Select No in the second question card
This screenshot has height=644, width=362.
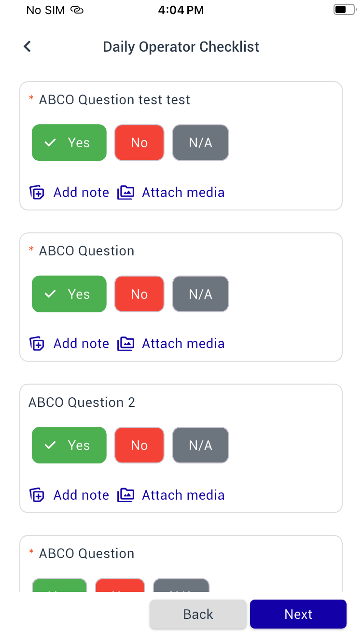pos(139,294)
